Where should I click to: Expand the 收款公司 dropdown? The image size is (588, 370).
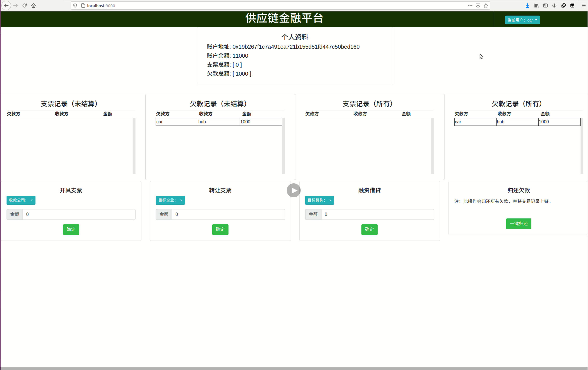point(21,200)
